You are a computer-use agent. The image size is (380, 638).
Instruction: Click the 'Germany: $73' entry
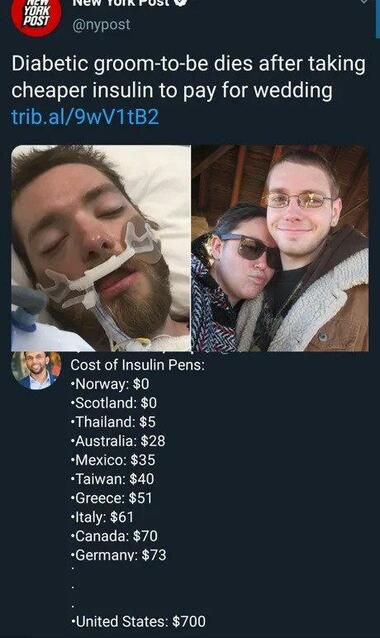point(118,555)
